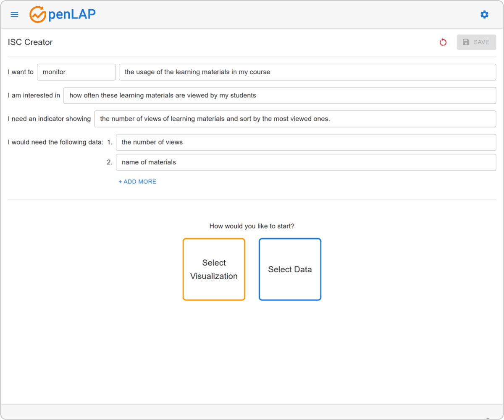This screenshot has width=504, height=420.
Task: Click first data field "the number of views"
Action: (x=306, y=142)
